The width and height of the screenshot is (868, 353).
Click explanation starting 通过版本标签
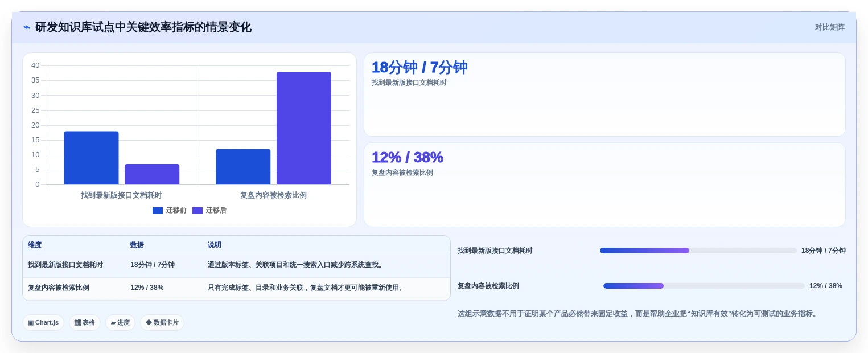pyautogui.click(x=297, y=265)
